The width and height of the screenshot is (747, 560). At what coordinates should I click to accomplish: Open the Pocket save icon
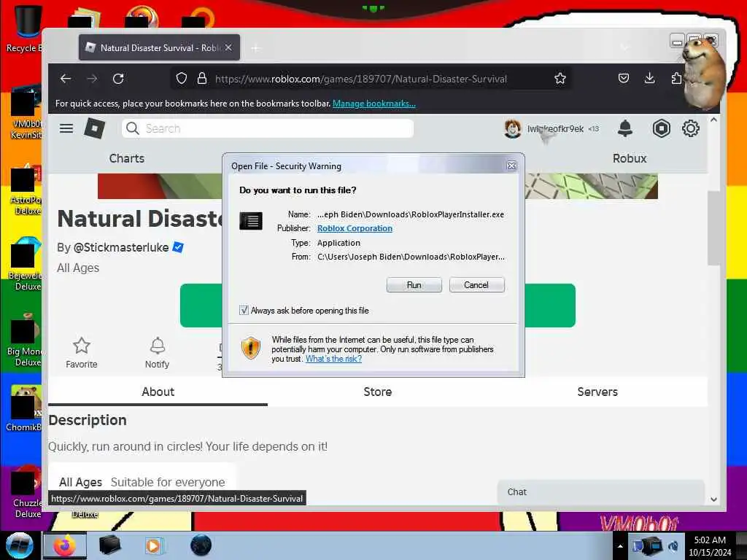623,79
